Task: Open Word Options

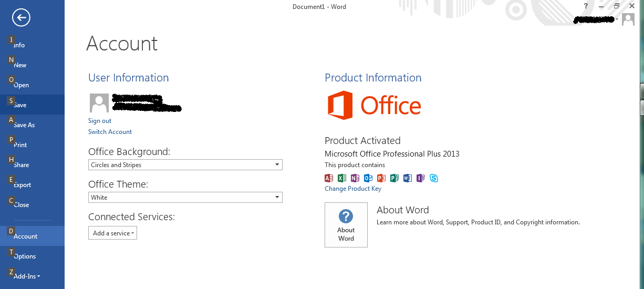Action: coord(32,256)
